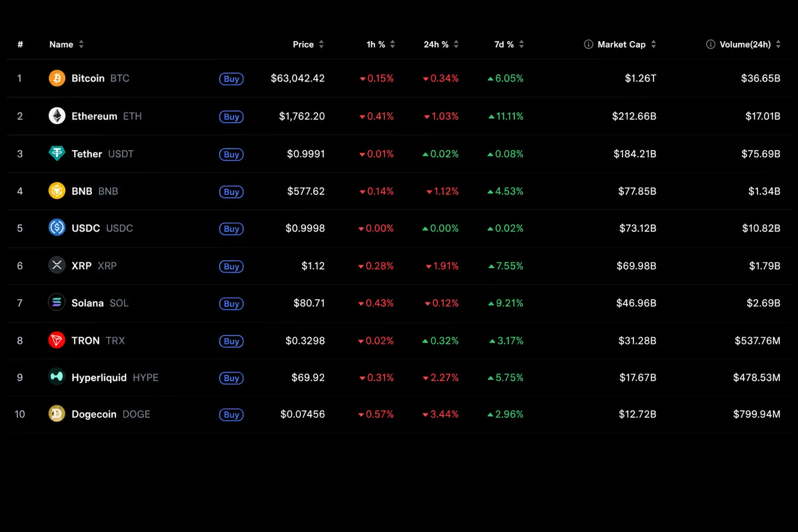Viewport: 798px width, 532px height.
Task: Open the Ethereum ETH name link
Action: [x=106, y=116]
